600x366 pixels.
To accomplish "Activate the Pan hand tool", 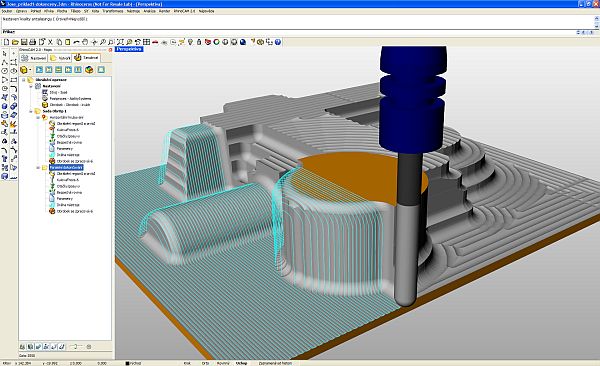I will point(85,42).
